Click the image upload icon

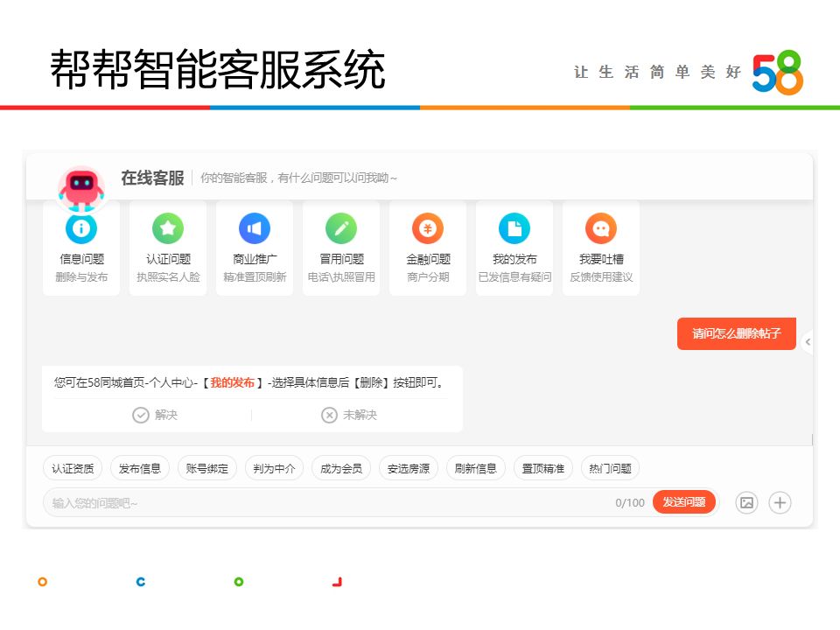click(746, 502)
